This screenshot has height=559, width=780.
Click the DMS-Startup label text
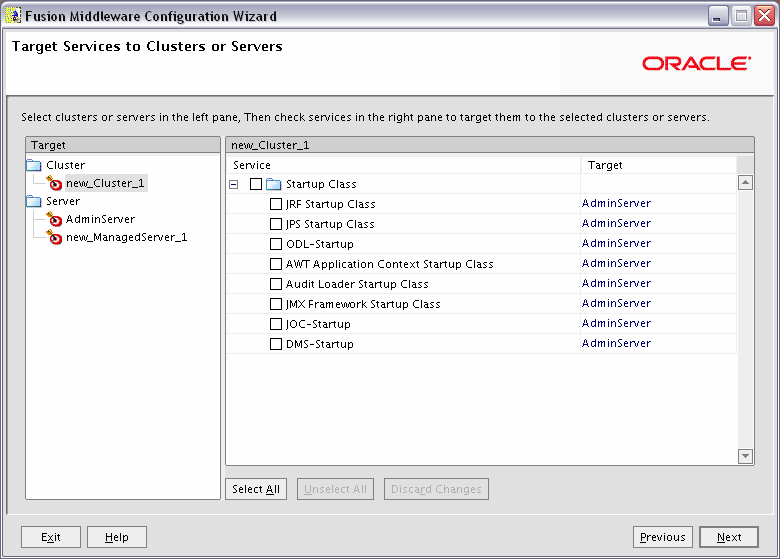coord(320,344)
